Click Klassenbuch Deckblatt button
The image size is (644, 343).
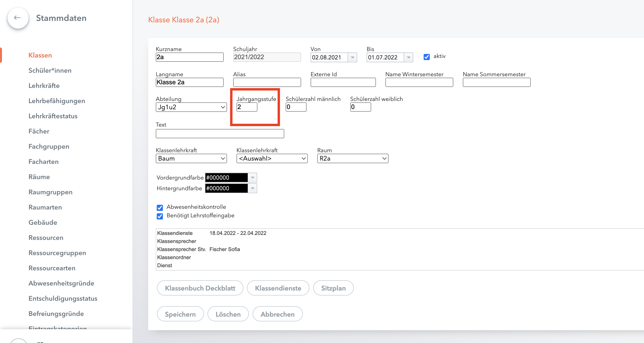tap(200, 288)
